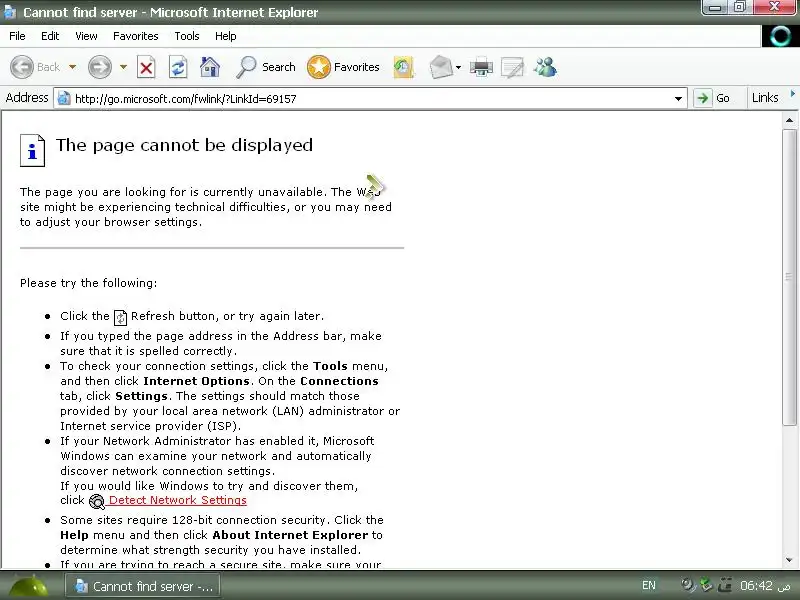Screen dimensions: 800x600
Task: Click the text Please try the following:
Action: coord(89,283)
